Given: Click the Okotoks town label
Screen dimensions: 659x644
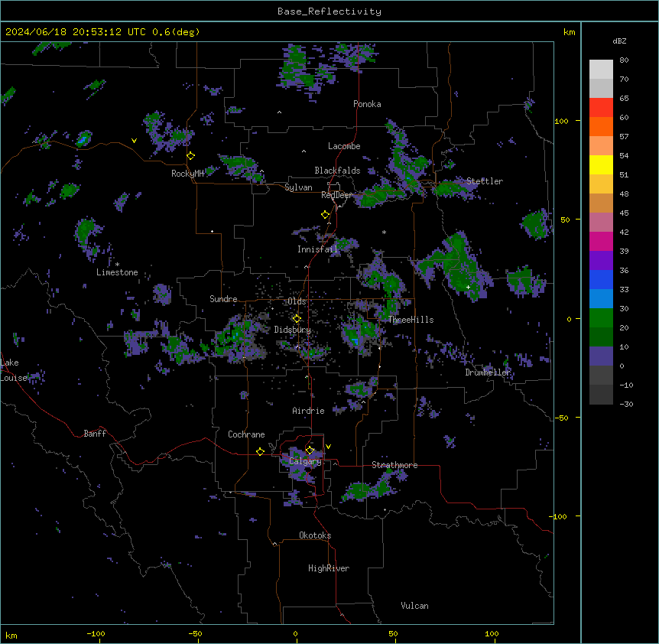Looking at the screenshot, I should (x=315, y=535).
